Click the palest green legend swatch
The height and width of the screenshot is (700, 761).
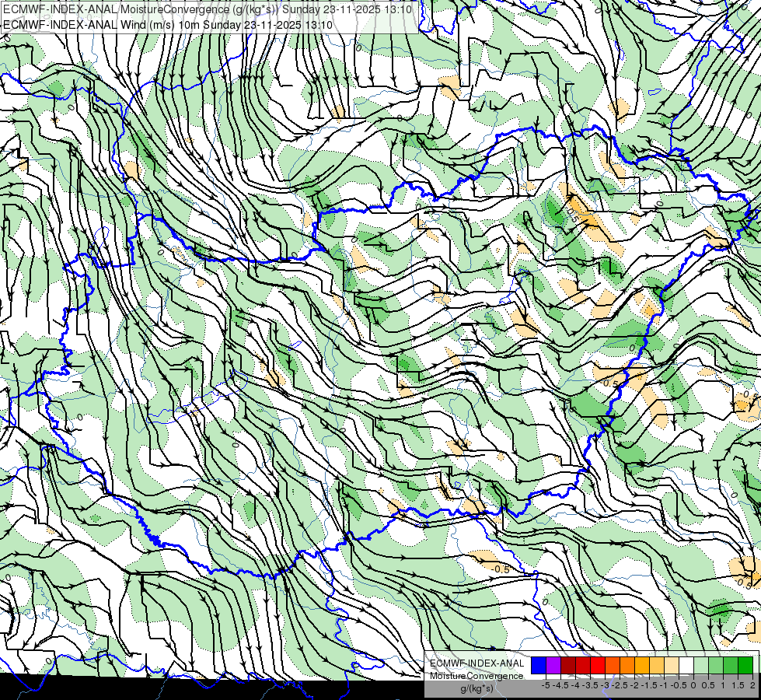701,666
